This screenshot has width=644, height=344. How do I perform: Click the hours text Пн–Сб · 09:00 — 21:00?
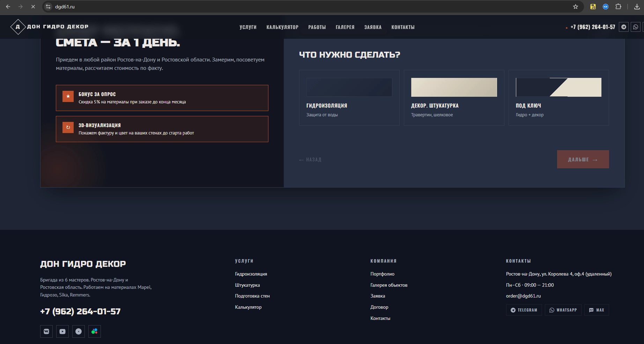530,285
